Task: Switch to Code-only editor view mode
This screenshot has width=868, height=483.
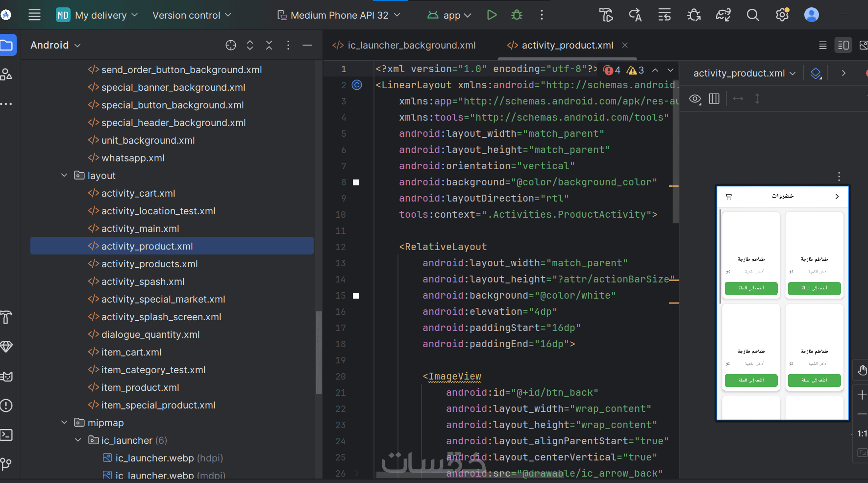Action: [x=823, y=45]
